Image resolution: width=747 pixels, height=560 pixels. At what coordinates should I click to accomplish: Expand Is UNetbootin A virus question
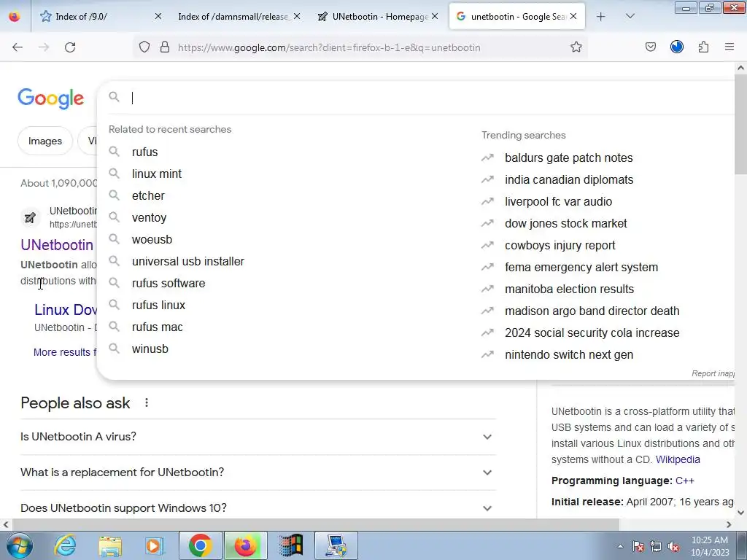tap(258, 437)
